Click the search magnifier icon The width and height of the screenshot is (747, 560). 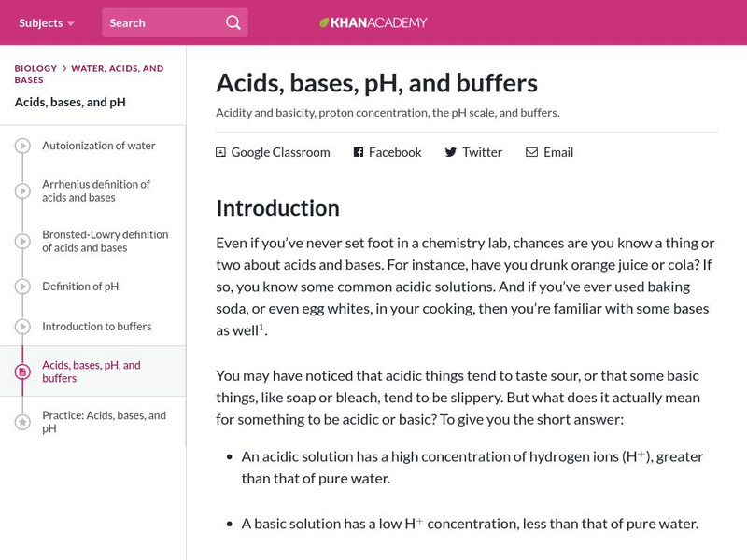coord(233,21)
